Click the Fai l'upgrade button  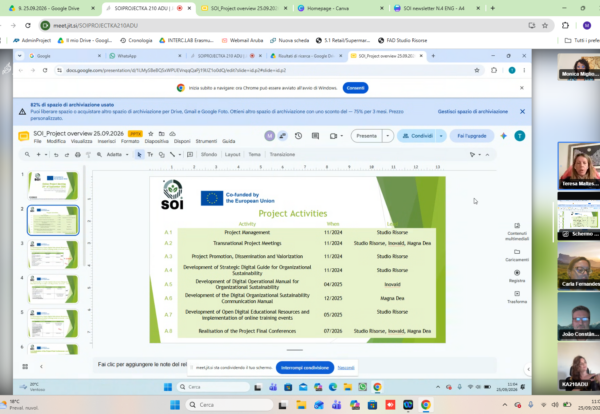tap(472, 136)
